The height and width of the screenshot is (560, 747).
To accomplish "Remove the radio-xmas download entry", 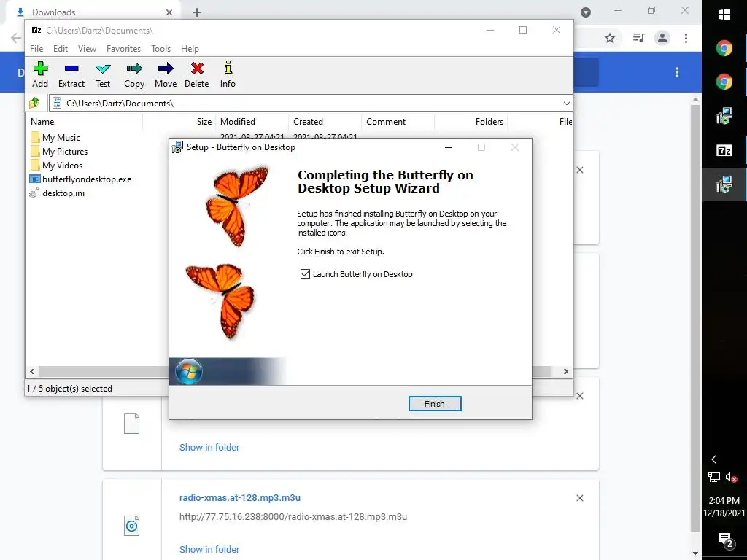I will click(x=580, y=498).
